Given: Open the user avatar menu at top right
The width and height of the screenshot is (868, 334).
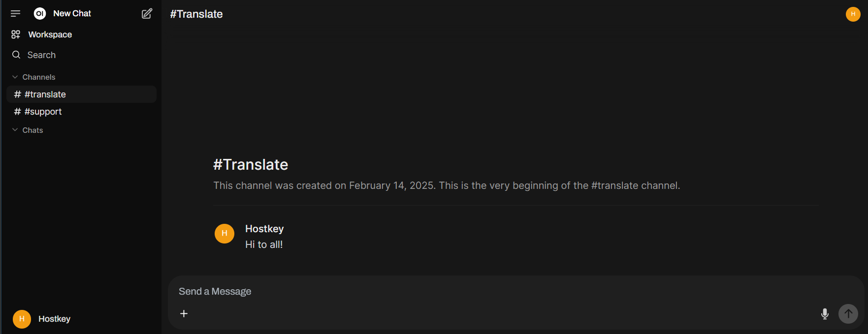Looking at the screenshot, I should pyautogui.click(x=853, y=14).
